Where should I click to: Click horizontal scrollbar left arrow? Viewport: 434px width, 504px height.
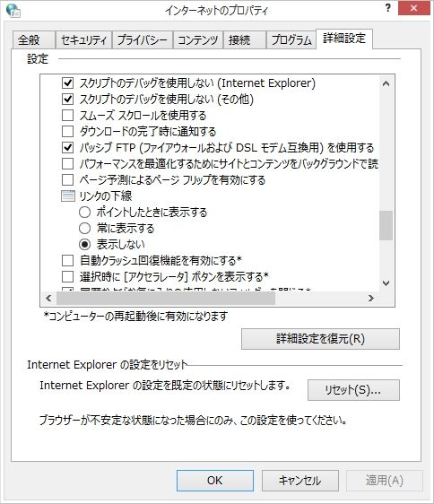[48, 299]
